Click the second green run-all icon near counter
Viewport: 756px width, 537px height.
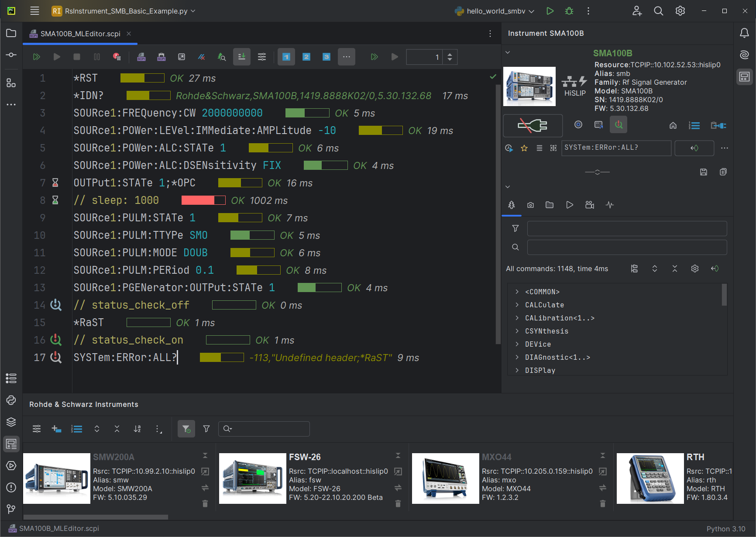pos(375,57)
